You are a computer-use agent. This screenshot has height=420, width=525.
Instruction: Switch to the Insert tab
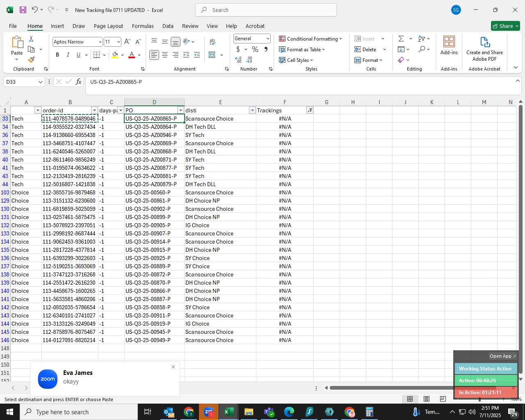click(57, 26)
